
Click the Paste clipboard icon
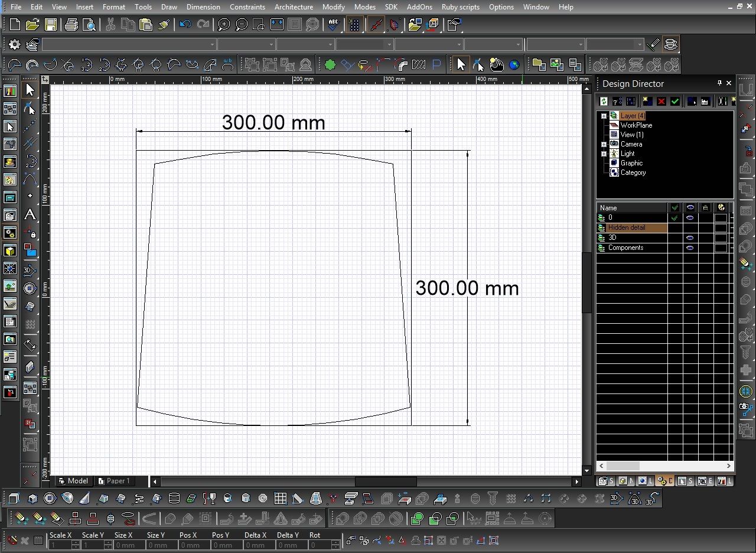(146, 25)
